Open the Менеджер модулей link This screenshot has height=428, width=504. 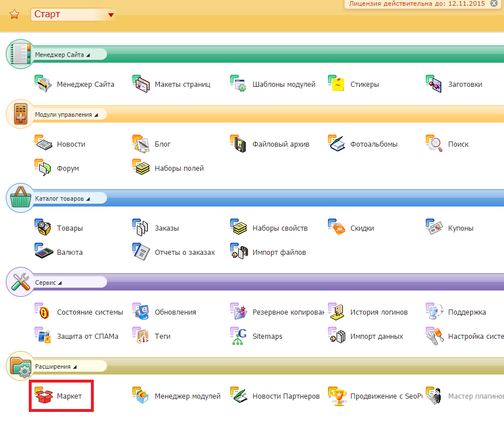click(x=187, y=396)
